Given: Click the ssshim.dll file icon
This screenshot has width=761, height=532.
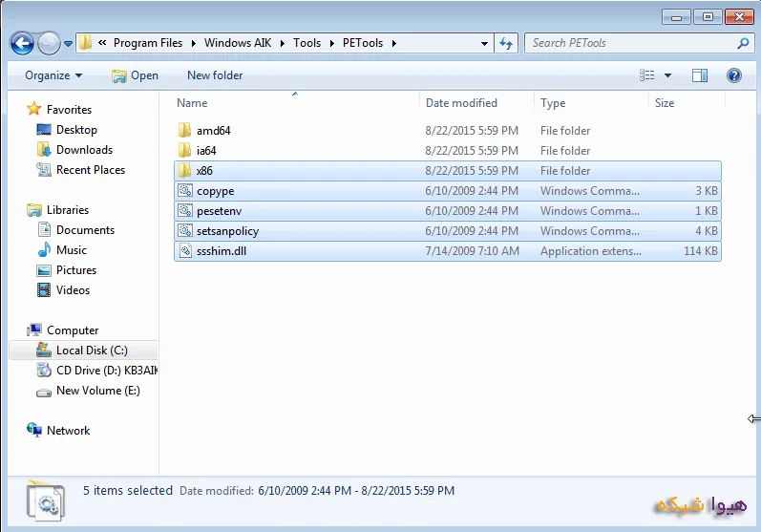Looking at the screenshot, I should (185, 251).
